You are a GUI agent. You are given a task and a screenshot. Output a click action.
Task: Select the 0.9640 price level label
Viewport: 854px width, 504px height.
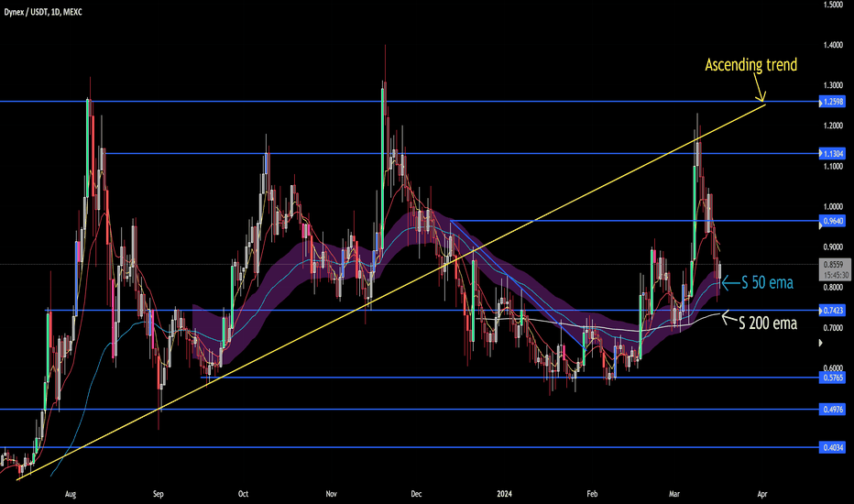tap(833, 221)
